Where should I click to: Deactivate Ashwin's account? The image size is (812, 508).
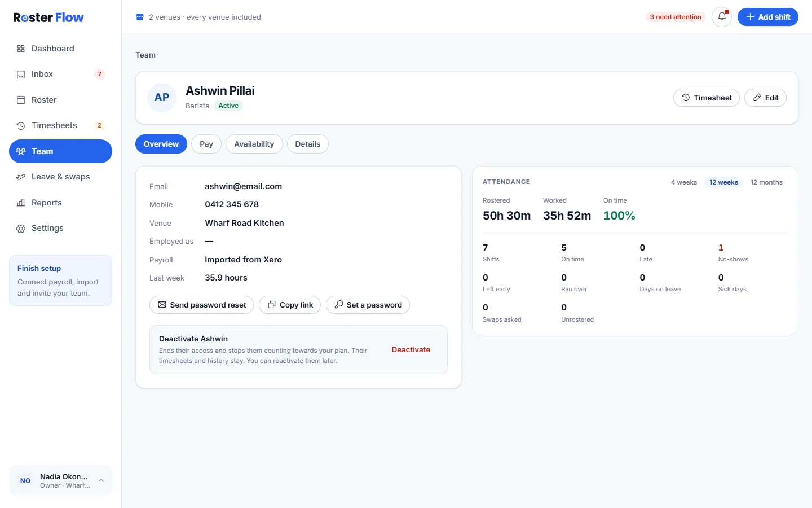point(411,349)
